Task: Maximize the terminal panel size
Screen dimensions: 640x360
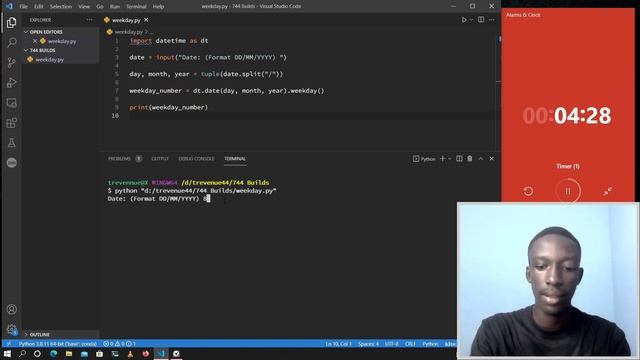Action: [481, 158]
